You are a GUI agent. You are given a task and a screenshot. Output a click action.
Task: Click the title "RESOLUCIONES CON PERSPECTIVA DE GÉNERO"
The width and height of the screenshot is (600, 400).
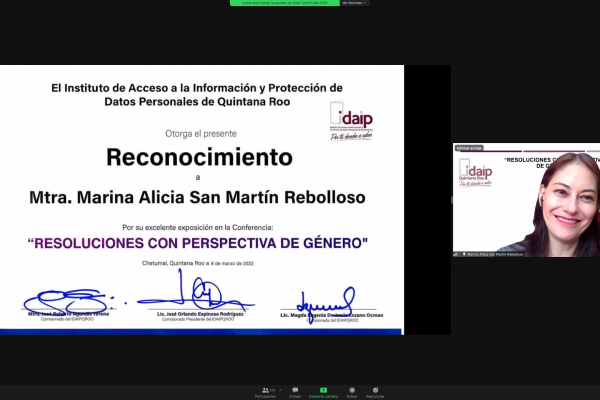pyautogui.click(x=197, y=243)
